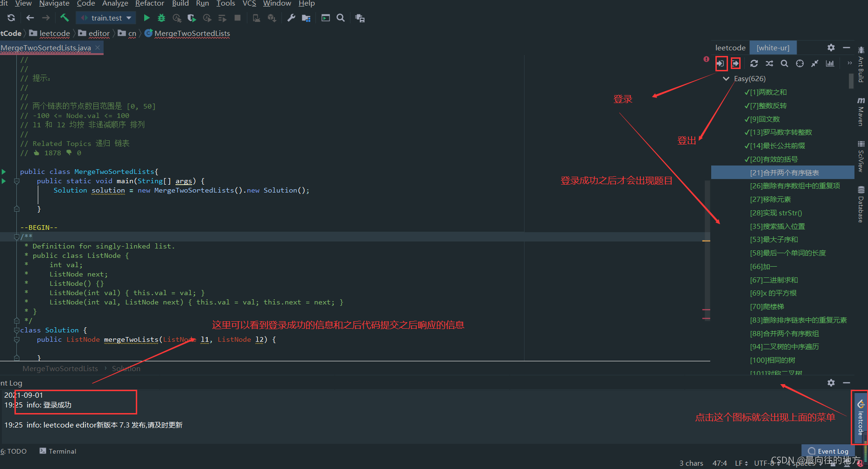Open question [28]实现 strStr()
Viewport: 868px width, 469px height.
(776, 213)
